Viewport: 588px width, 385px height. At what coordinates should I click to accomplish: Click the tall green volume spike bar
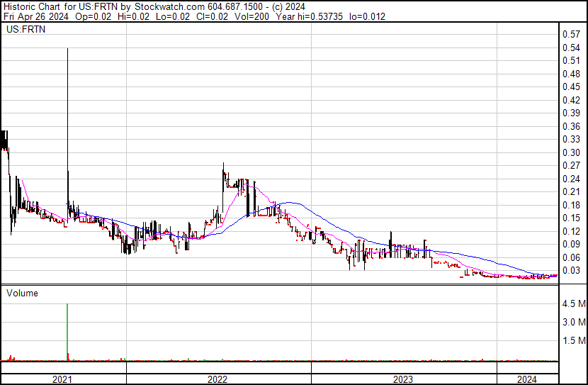[67, 333]
